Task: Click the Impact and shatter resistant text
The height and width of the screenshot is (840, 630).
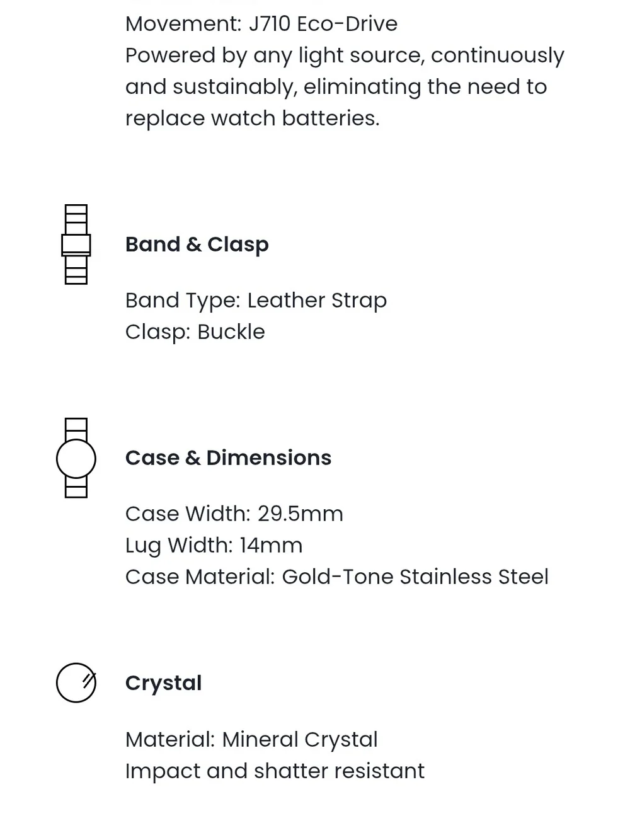Action: tap(275, 771)
